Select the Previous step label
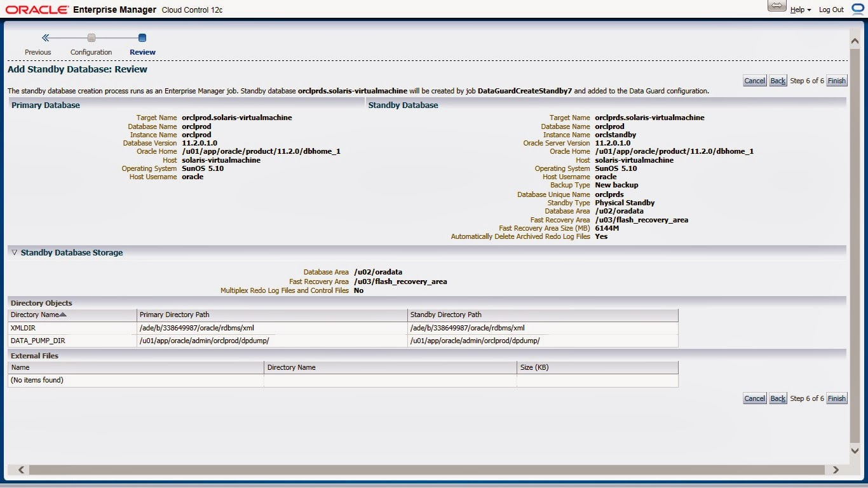 pyautogui.click(x=37, y=52)
